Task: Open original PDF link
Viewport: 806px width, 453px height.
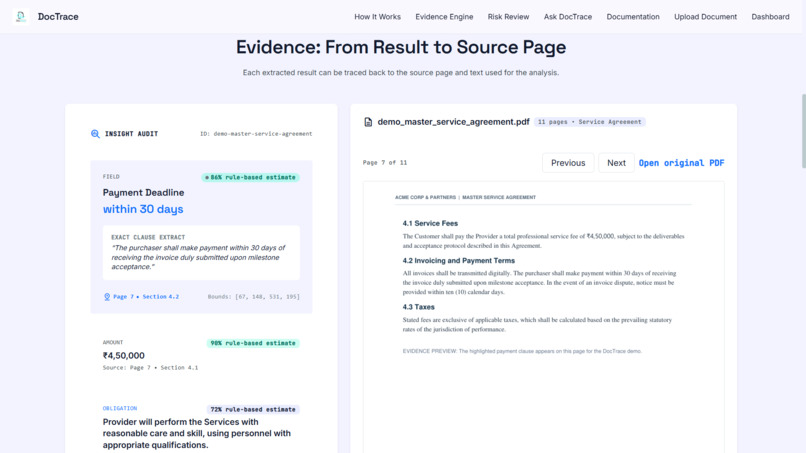Action: pyautogui.click(x=681, y=163)
